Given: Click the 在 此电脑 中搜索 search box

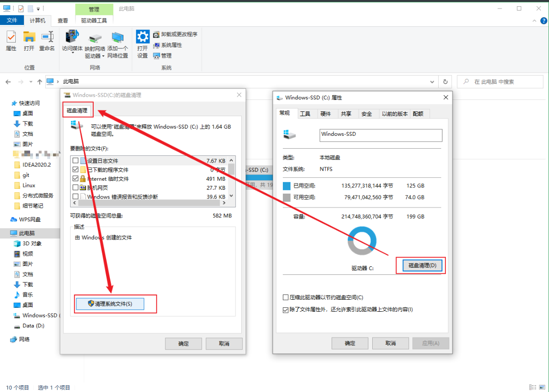Looking at the screenshot, I should [x=500, y=82].
